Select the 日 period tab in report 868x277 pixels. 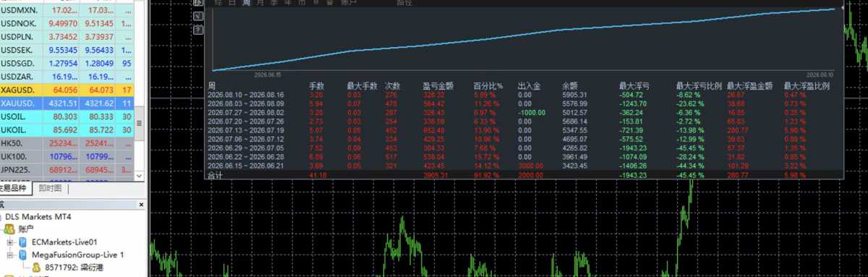[232, 3]
